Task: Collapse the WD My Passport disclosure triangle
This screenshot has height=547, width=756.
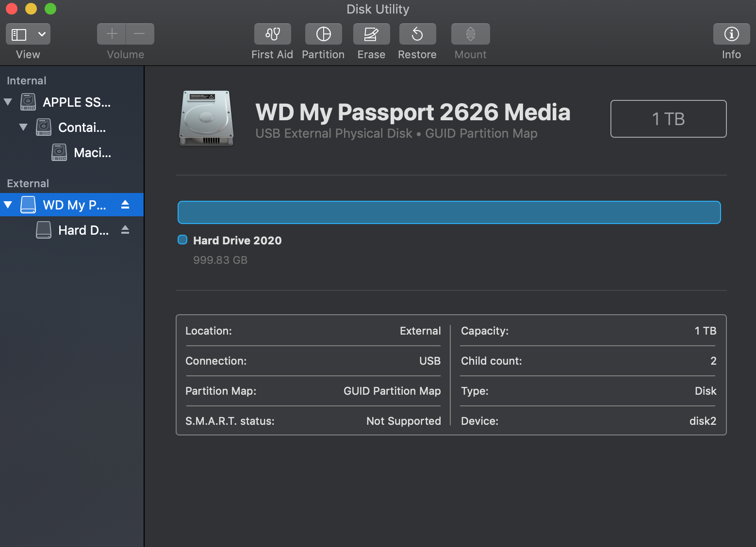Action: (8, 205)
